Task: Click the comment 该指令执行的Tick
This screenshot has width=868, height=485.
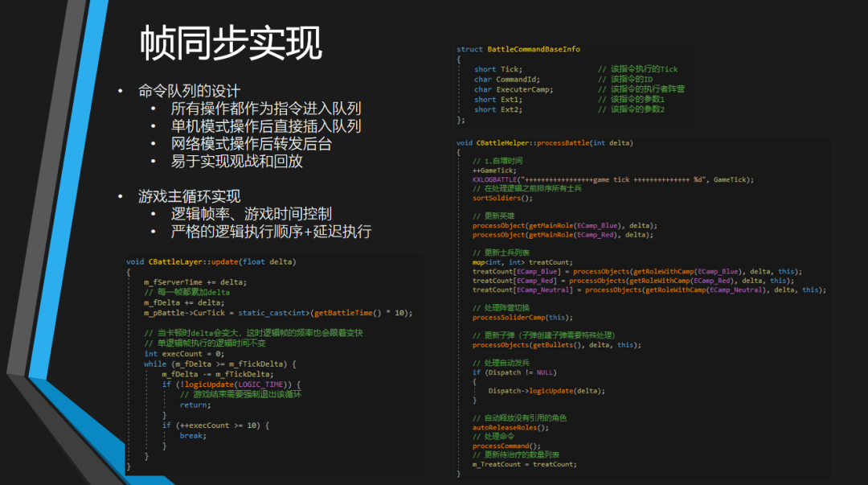Action: 637,69
